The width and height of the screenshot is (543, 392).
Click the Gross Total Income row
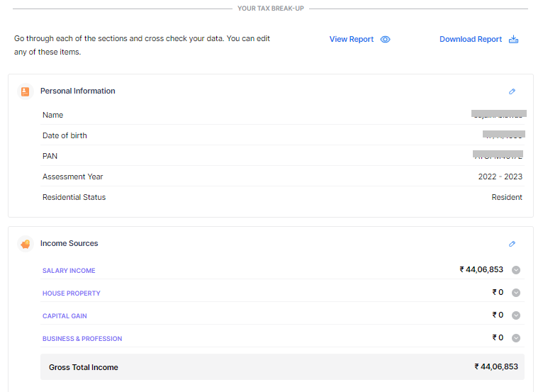click(282, 367)
